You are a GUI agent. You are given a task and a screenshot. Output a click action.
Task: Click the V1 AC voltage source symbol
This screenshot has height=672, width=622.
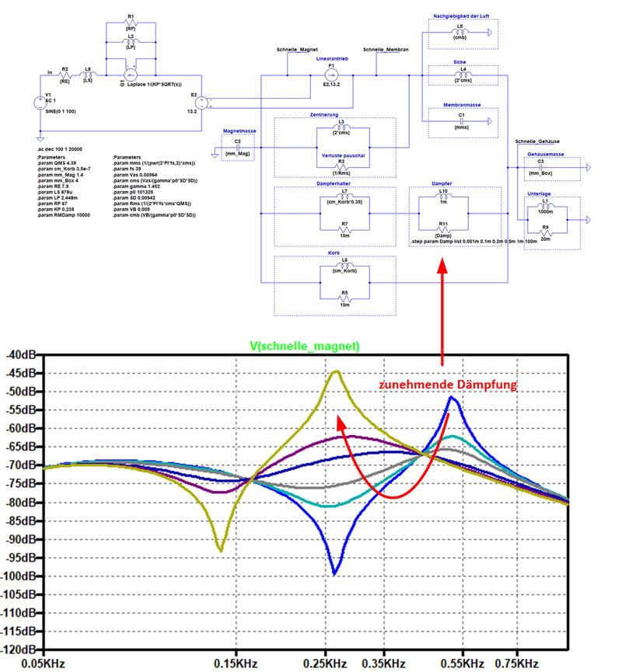40,103
